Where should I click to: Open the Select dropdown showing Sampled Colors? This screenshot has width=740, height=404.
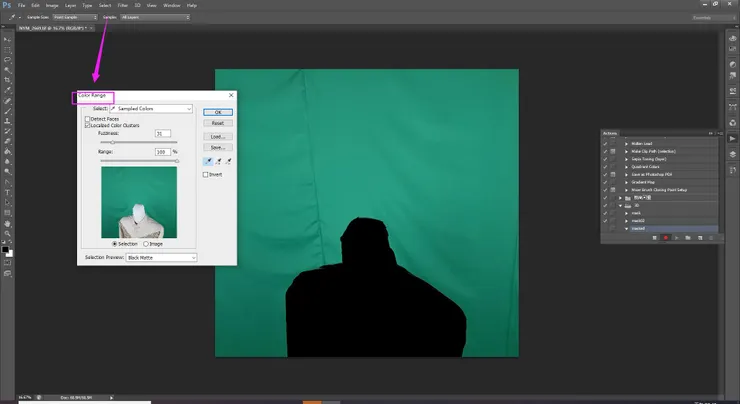point(151,108)
